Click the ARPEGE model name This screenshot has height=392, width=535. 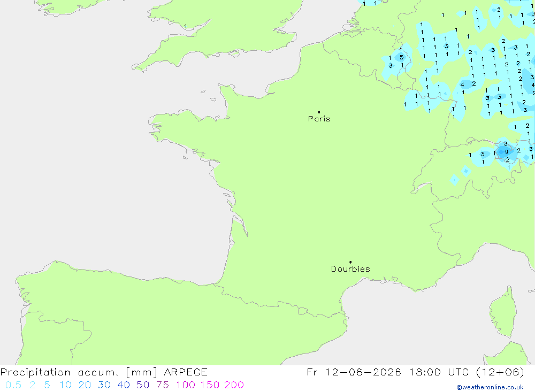pyautogui.click(x=186, y=372)
